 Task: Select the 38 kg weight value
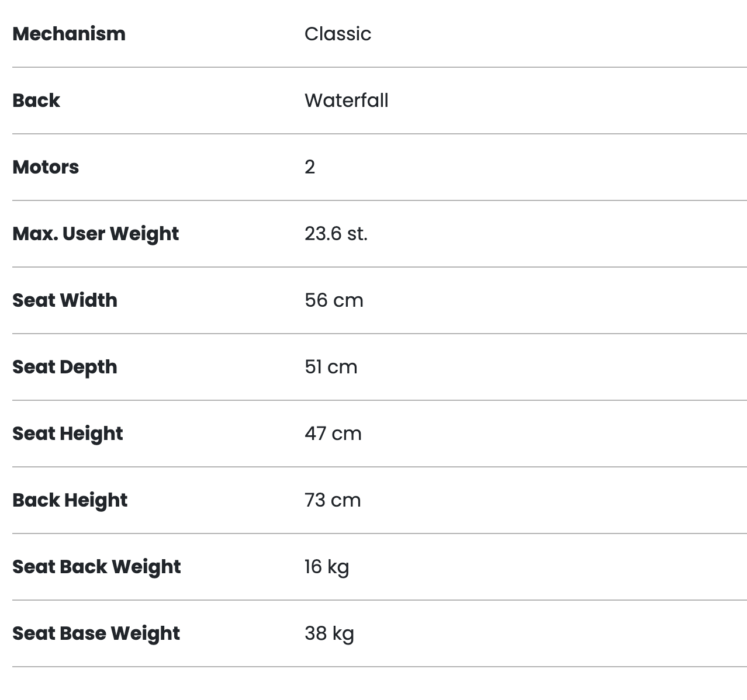pos(329,633)
